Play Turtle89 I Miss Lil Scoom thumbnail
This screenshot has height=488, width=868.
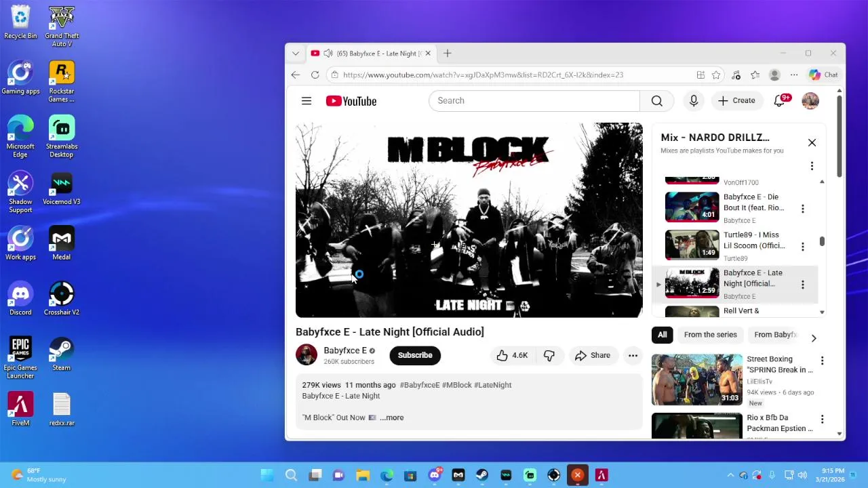692,245
